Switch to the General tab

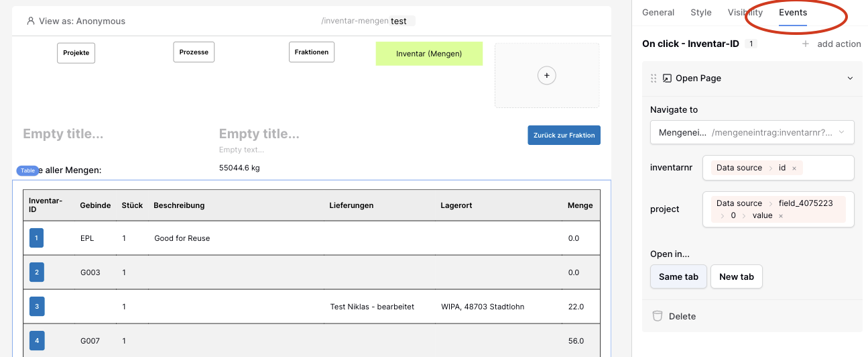[658, 13]
